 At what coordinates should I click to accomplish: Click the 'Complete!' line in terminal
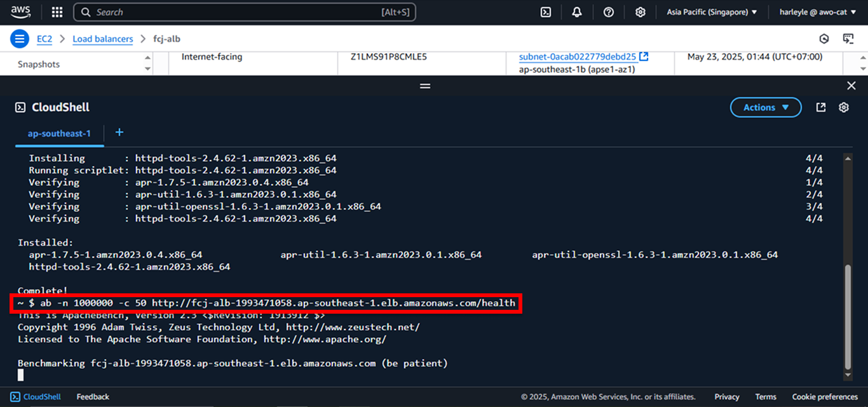(43, 291)
